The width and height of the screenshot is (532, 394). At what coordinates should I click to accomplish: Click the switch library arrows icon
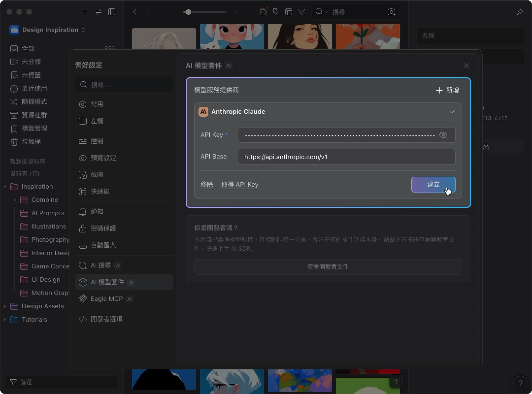98,12
